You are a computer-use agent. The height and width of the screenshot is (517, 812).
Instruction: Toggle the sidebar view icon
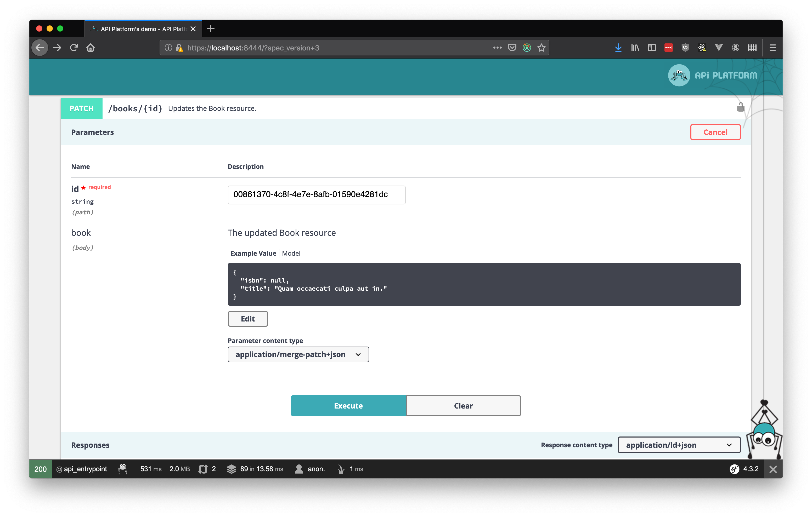[x=651, y=48]
